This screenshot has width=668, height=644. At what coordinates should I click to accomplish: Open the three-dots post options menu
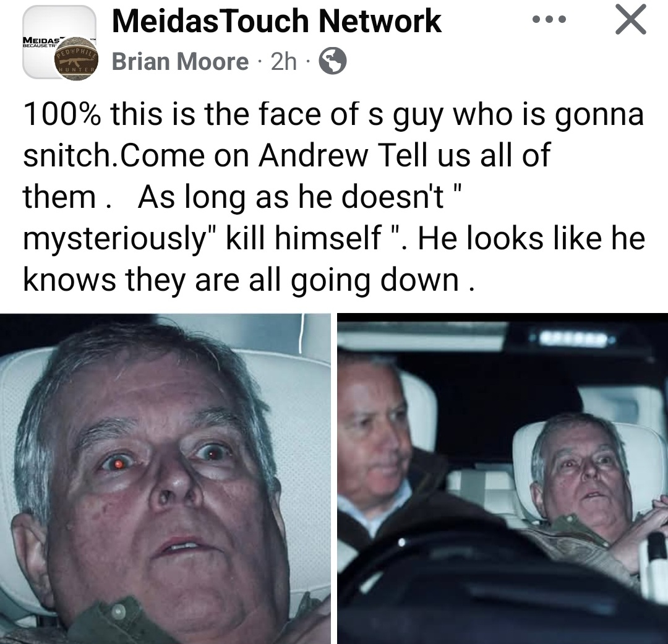[x=549, y=19]
